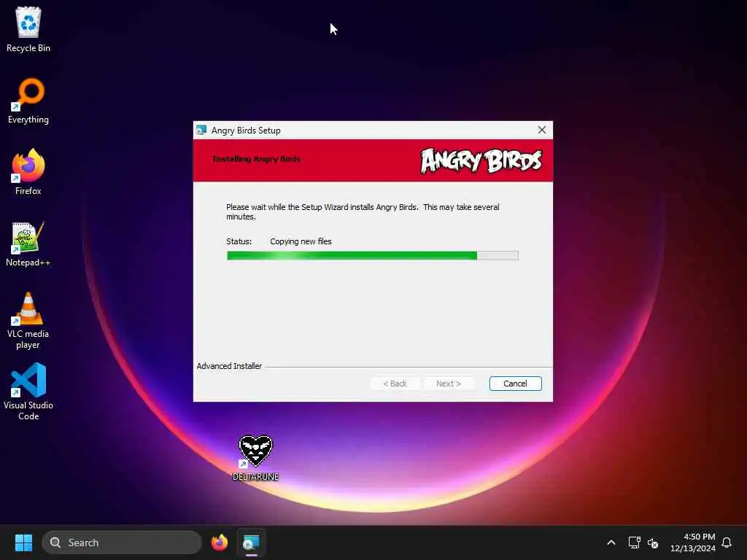The height and width of the screenshot is (560, 747).
Task: Close the Angry Birds Setup window
Action: tap(542, 130)
